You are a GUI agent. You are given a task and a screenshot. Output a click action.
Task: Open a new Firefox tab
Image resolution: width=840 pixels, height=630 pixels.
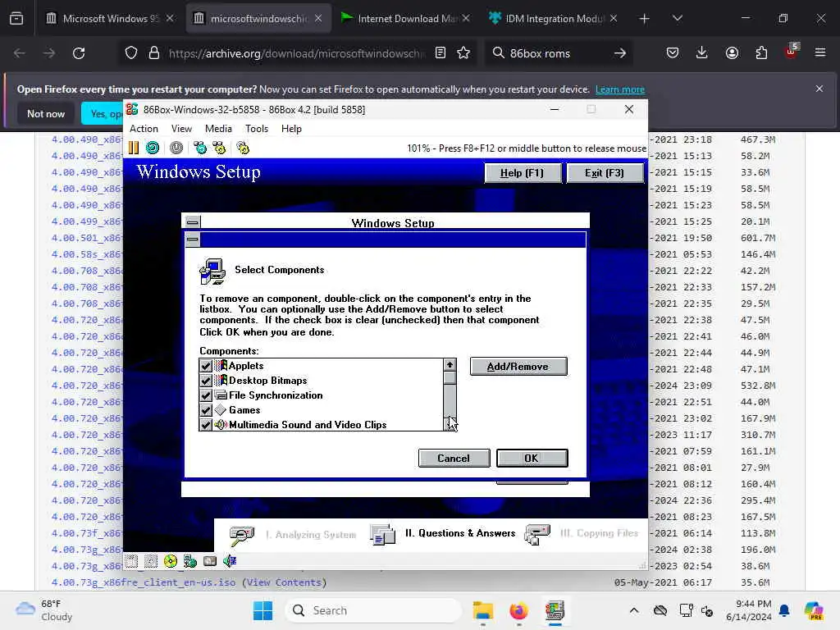coord(645,19)
